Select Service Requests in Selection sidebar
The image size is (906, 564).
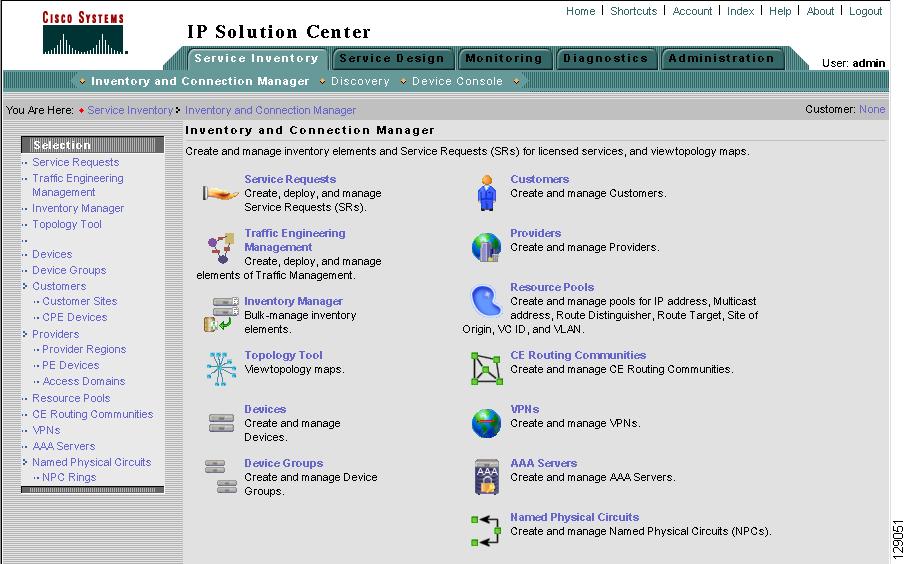click(x=76, y=162)
